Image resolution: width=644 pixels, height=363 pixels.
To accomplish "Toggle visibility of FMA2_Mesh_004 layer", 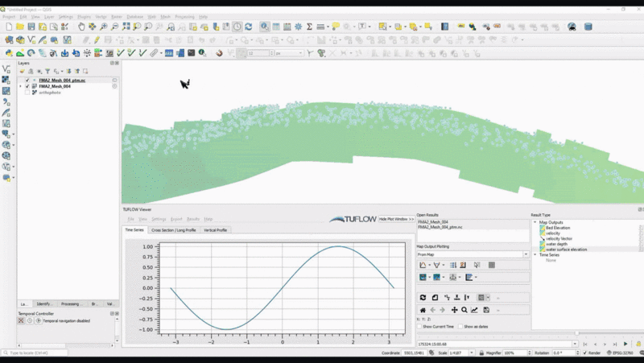I will (x=27, y=86).
